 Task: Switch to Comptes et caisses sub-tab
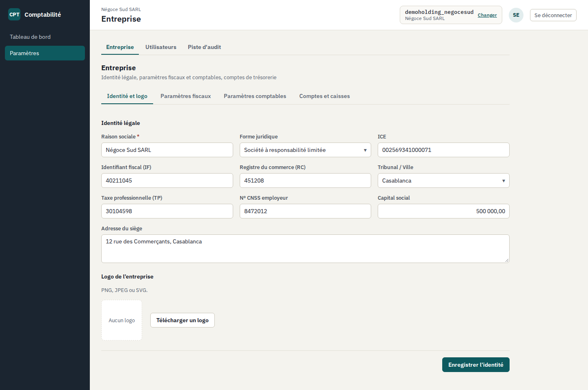point(325,96)
